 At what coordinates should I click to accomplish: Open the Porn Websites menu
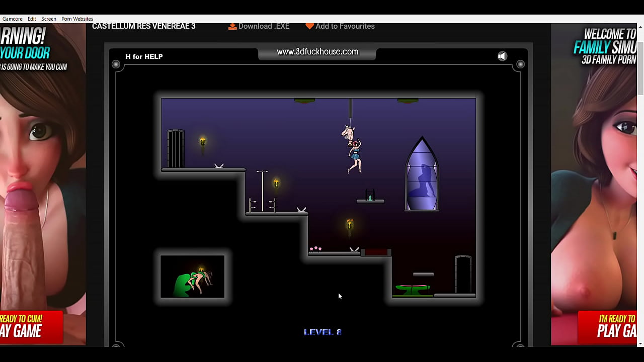coord(77,19)
